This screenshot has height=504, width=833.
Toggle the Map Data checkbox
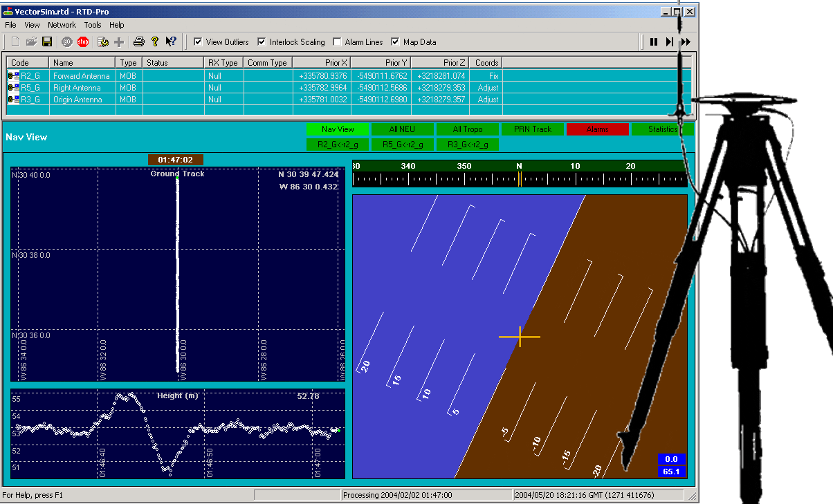point(395,42)
